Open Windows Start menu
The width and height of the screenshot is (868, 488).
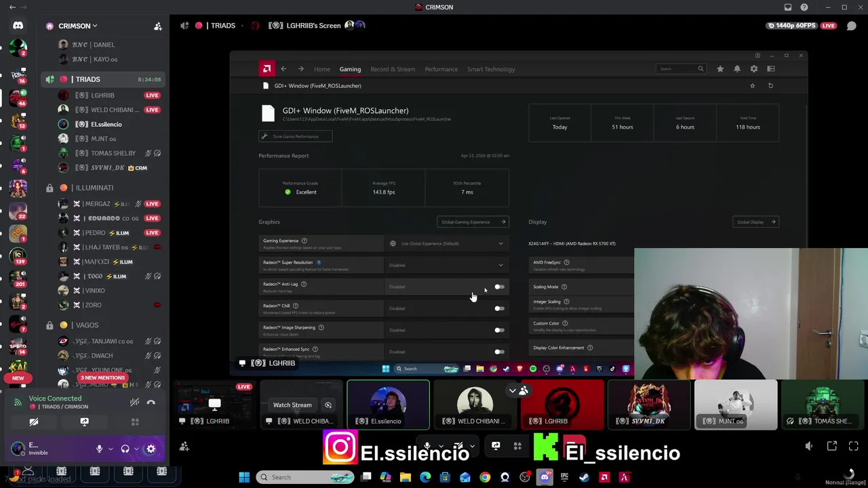coord(244,477)
